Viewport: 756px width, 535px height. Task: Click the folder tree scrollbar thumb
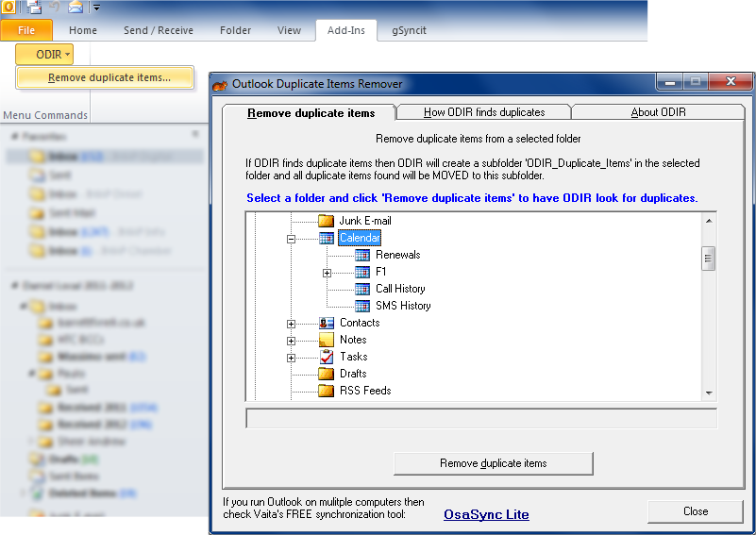[x=708, y=259]
